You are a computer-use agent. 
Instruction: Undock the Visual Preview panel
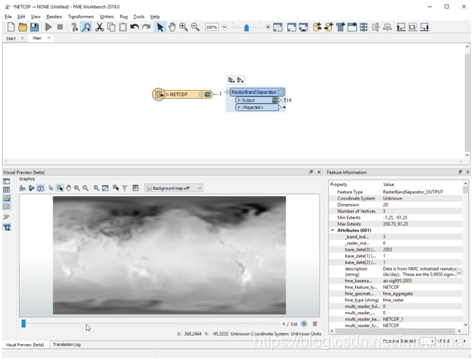tap(311, 172)
